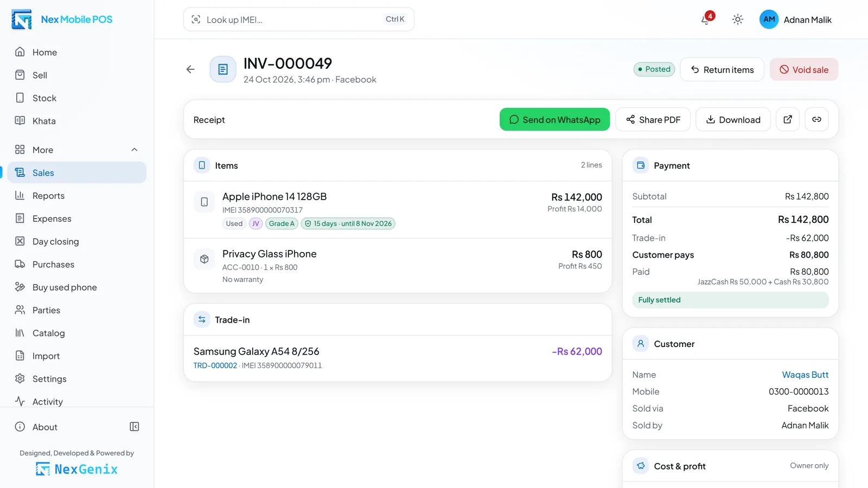Image resolution: width=868 pixels, height=488 pixels.
Task: Click the Sell bag icon in sidebar
Action: pos(20,75)
